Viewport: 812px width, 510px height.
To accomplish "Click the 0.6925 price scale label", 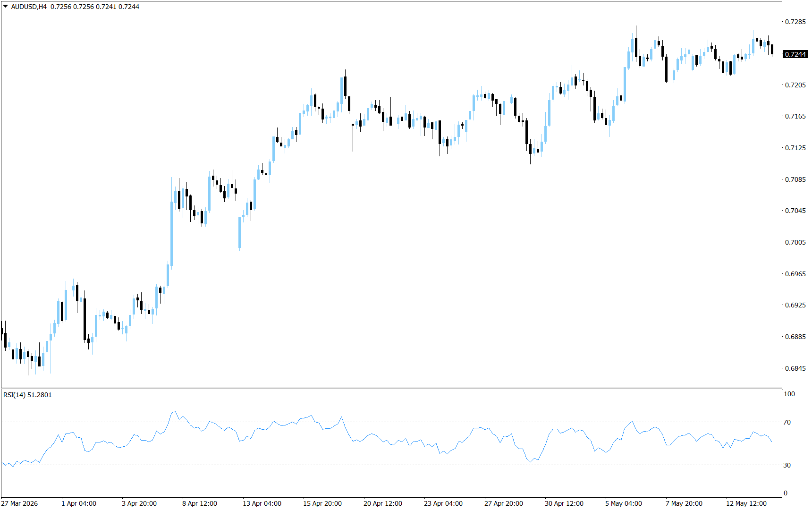I will 795,305.
